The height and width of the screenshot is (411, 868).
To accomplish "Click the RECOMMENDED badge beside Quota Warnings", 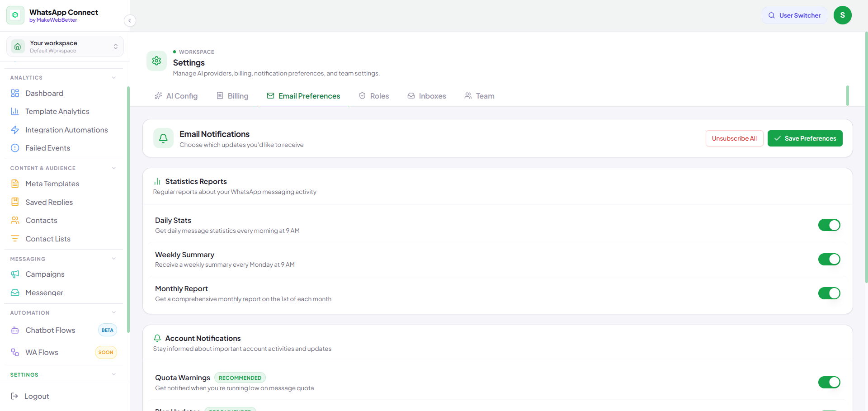I will [x=240, y=378].
